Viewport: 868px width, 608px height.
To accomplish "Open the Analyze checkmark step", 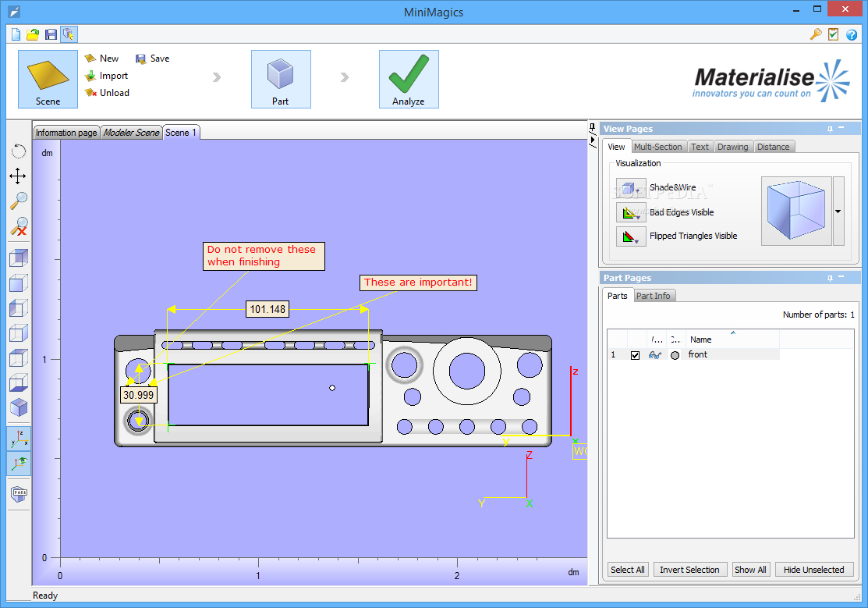I will tap(409, 79).
